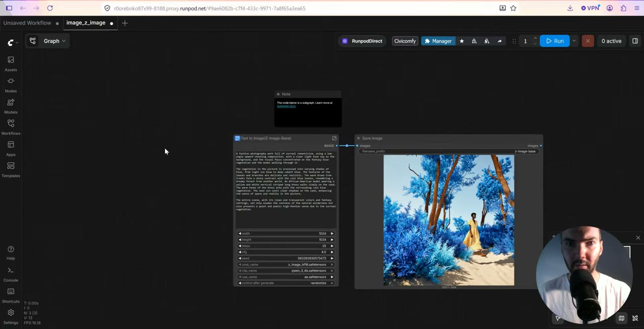
Task: Bookmark the page with star icon
Action: click(x=513, y=8)
